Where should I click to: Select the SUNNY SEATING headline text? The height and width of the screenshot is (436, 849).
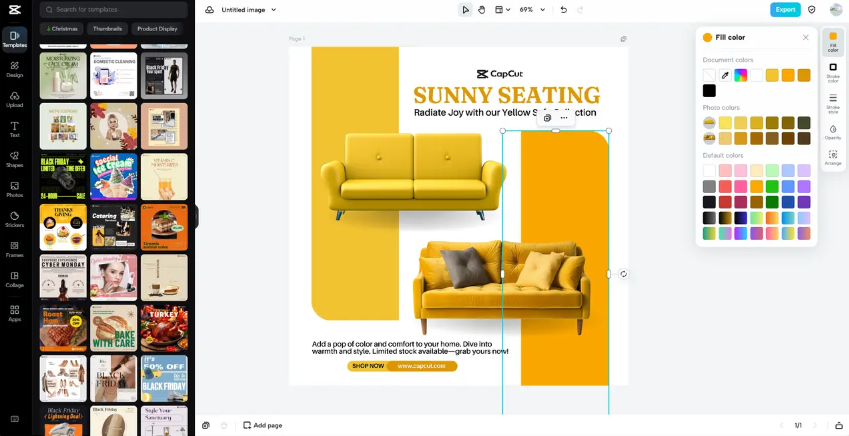[x=507, y=95]
